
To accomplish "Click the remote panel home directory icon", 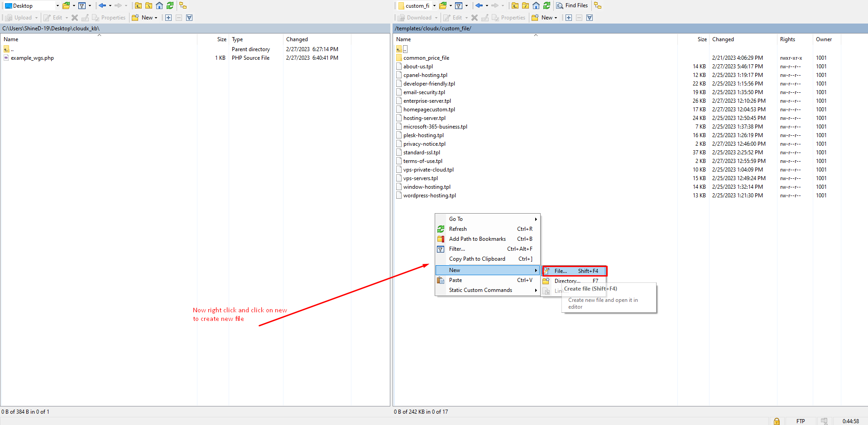I will [x=536, y=5].
